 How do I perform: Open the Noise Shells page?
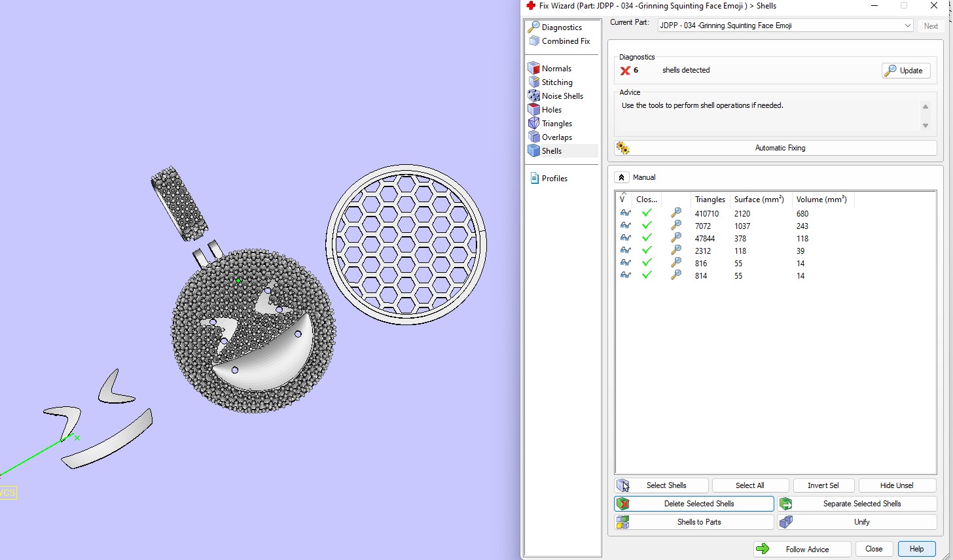click(x=562, y=96)
